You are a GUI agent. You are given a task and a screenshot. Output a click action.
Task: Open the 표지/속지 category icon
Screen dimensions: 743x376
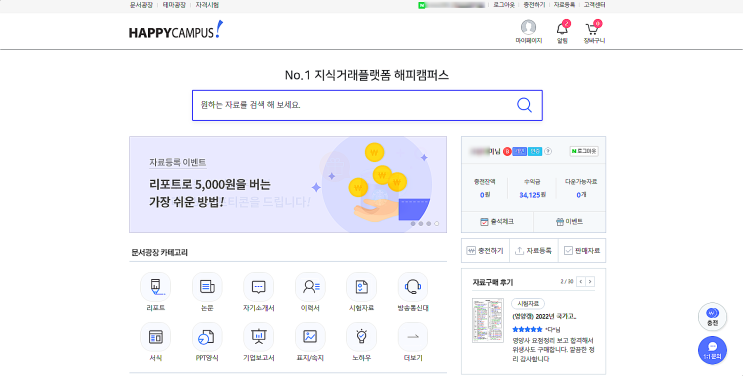tap(310, 337)
